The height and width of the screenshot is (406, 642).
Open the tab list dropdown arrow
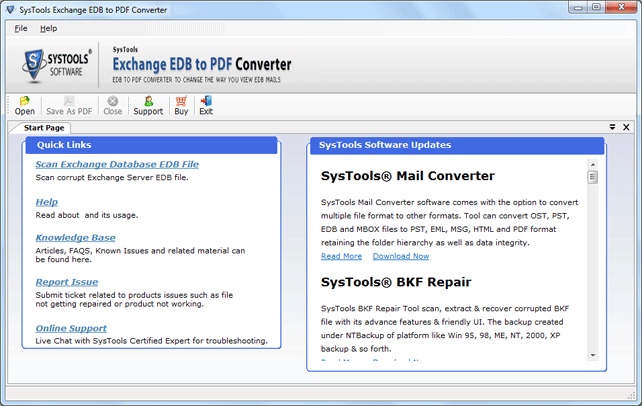612,127
